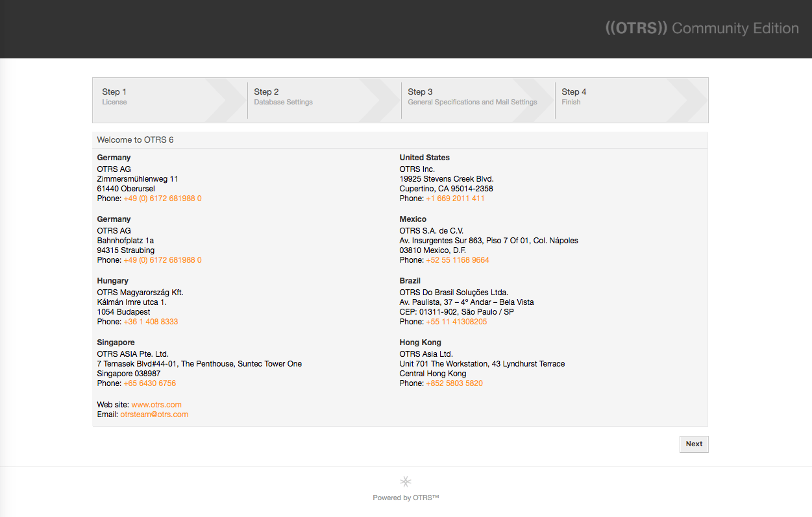Click the Mexico heading

(x=413, y=219)
